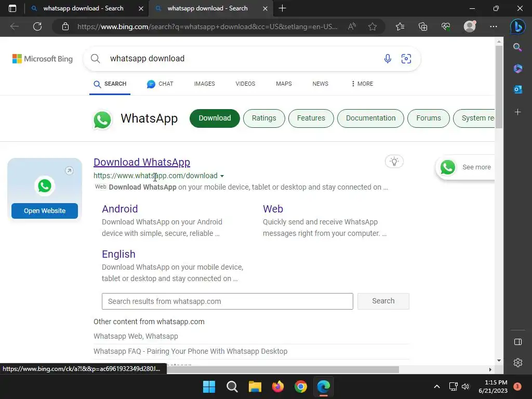Open the English sublink
This screenshot has height=399, width=532.
pos(118,254)
